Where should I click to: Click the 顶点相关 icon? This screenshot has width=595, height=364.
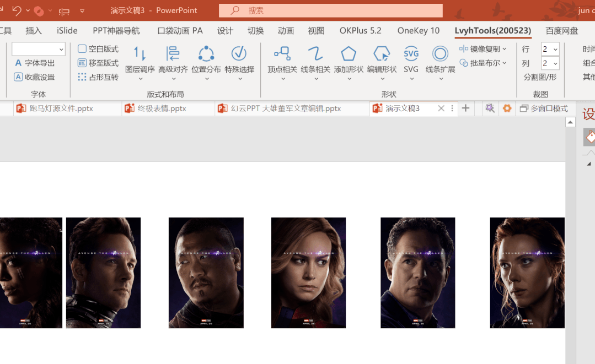click(x=282, y=54)
